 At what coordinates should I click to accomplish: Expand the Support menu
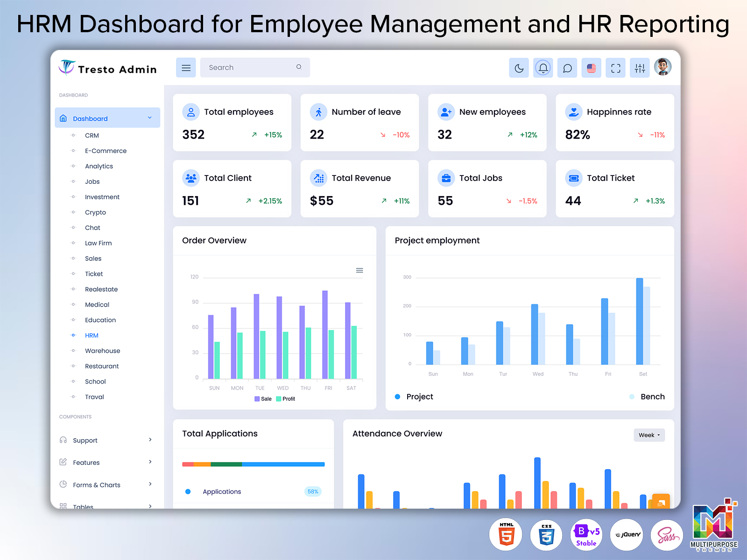point(107,440)
